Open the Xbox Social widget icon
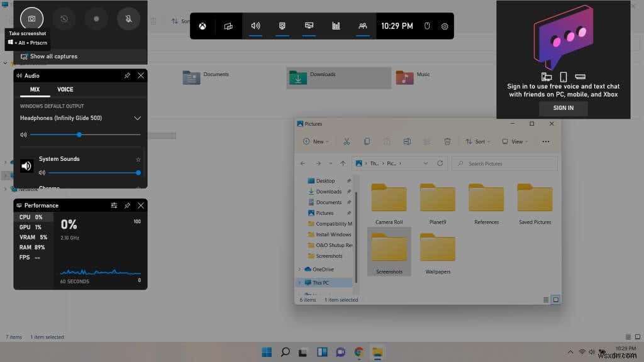644x362 pixels. click(x=363, y=26)
